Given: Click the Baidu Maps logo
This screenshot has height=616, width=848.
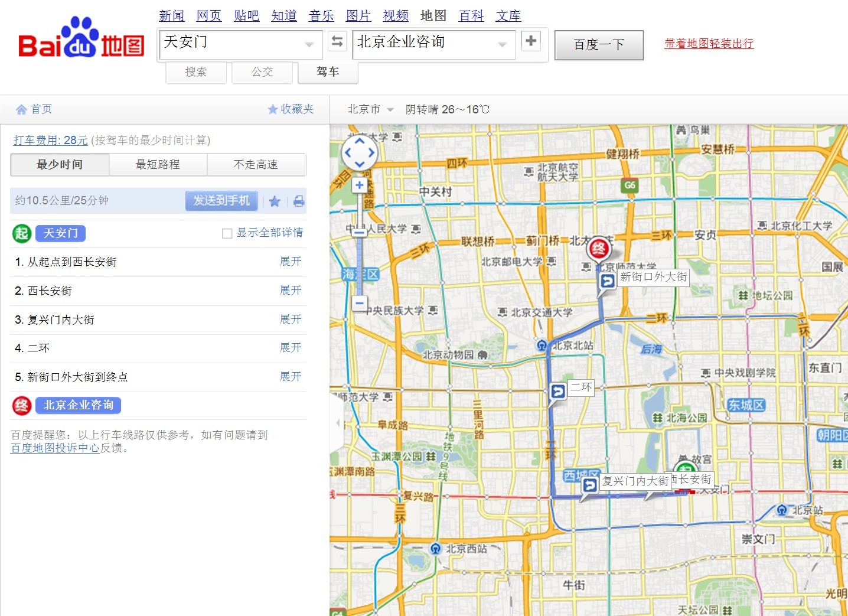Looking at the screenshot, I should click(x=81, y=38).
